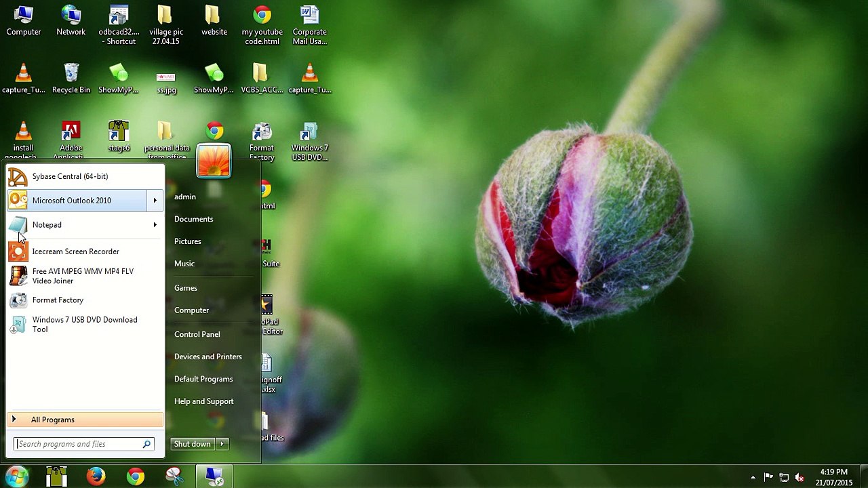The image size is (868, 488).
Task: Open Firefox from the taskbar
Action: [x=96, y=476]
